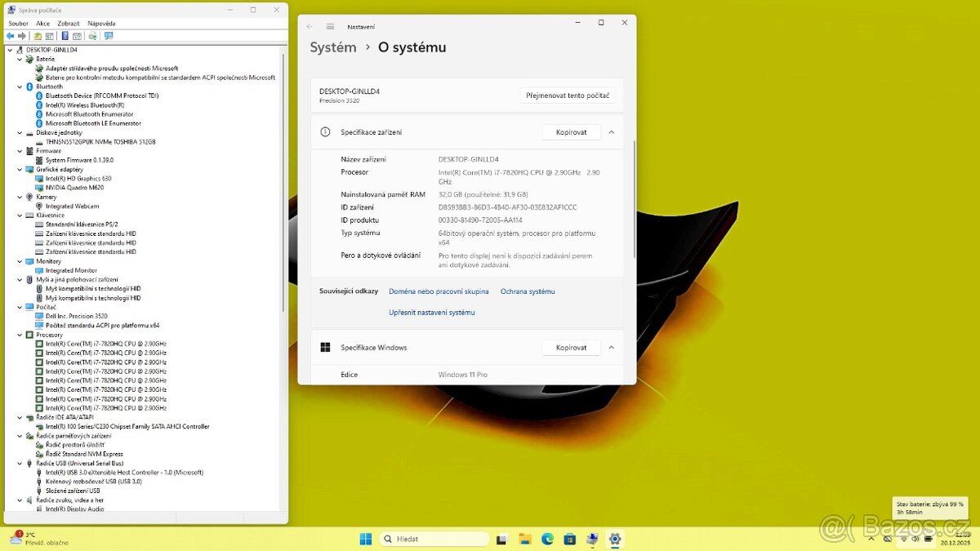
Task: Open the Nastavení hamburger navigation icon
Action: tap(330, 25)
